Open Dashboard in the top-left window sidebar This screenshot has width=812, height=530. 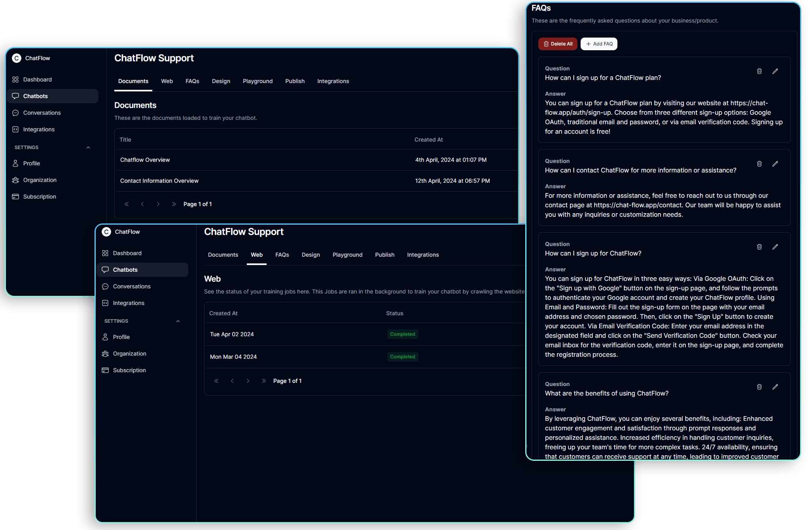[37, 79]
